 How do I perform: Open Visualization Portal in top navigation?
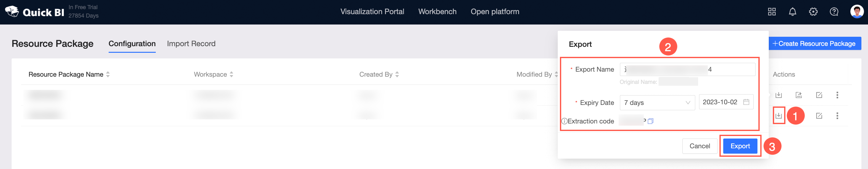(x=372, y=12)
